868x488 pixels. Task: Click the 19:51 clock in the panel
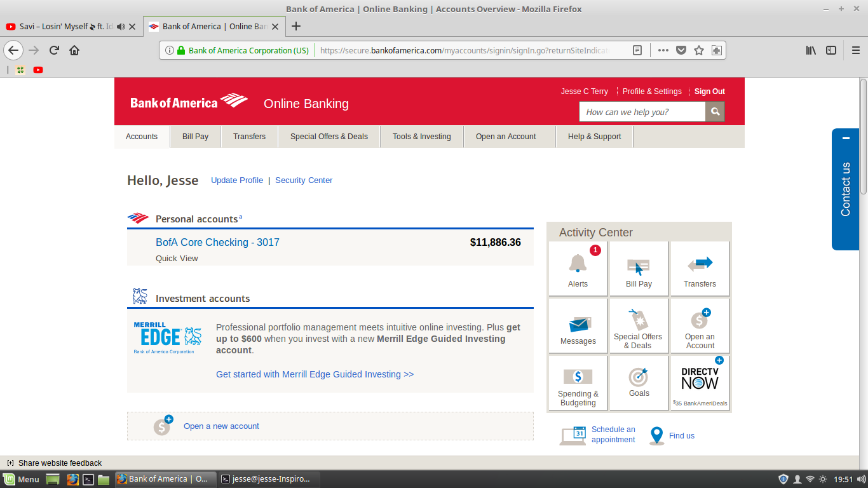pos(843,479)
